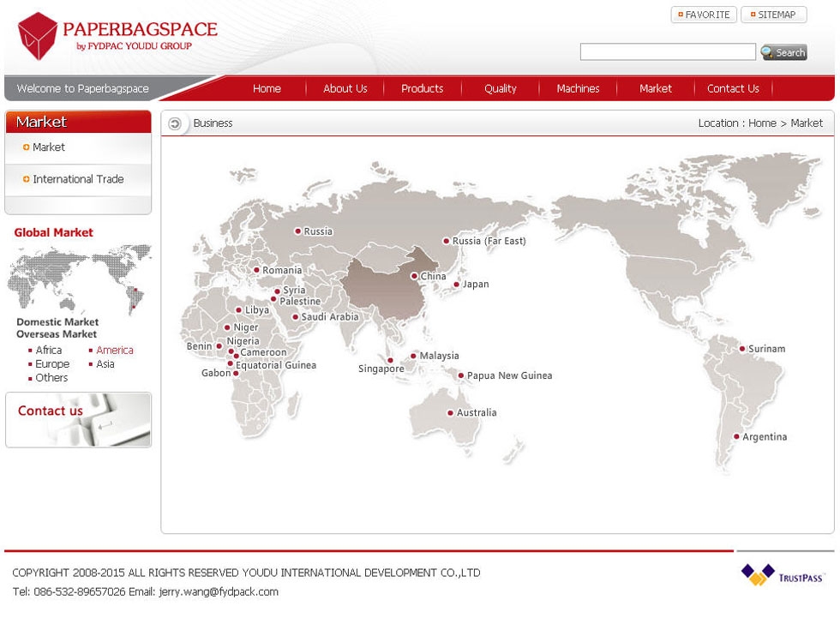Click the Palestine marker dot

coord(273,299)
